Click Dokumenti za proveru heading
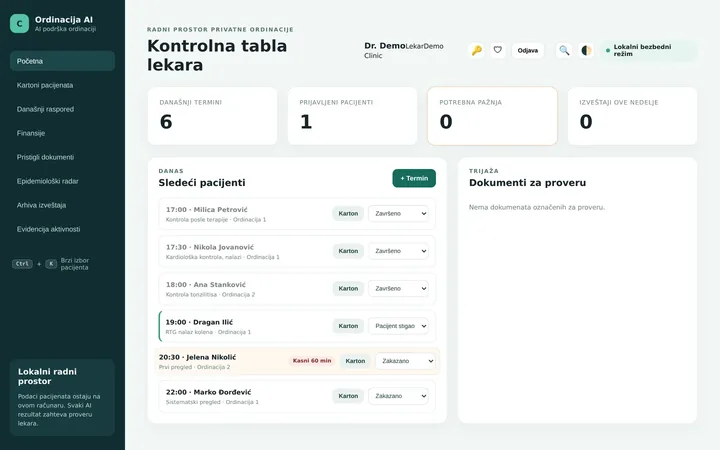 [527, 183]
